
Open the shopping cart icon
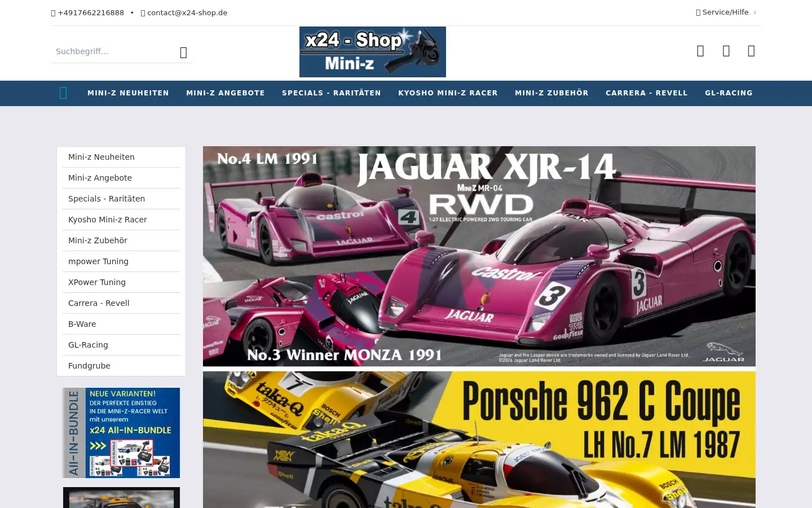(751, 51)
